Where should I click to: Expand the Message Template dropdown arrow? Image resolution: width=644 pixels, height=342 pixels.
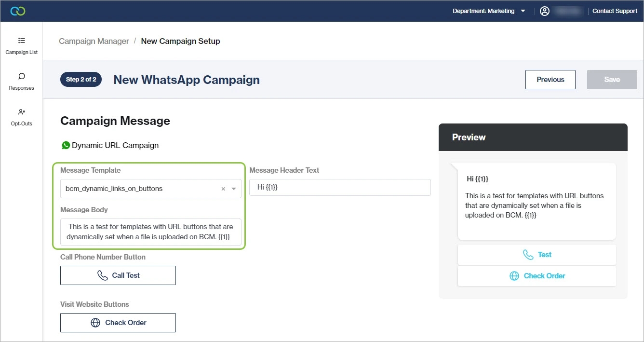click(x=234, y=189)
